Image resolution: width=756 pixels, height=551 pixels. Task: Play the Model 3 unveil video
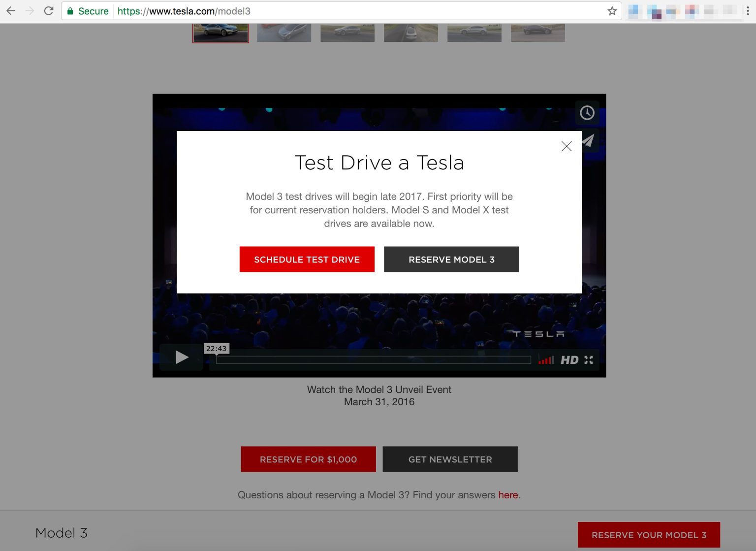point(182,357)
